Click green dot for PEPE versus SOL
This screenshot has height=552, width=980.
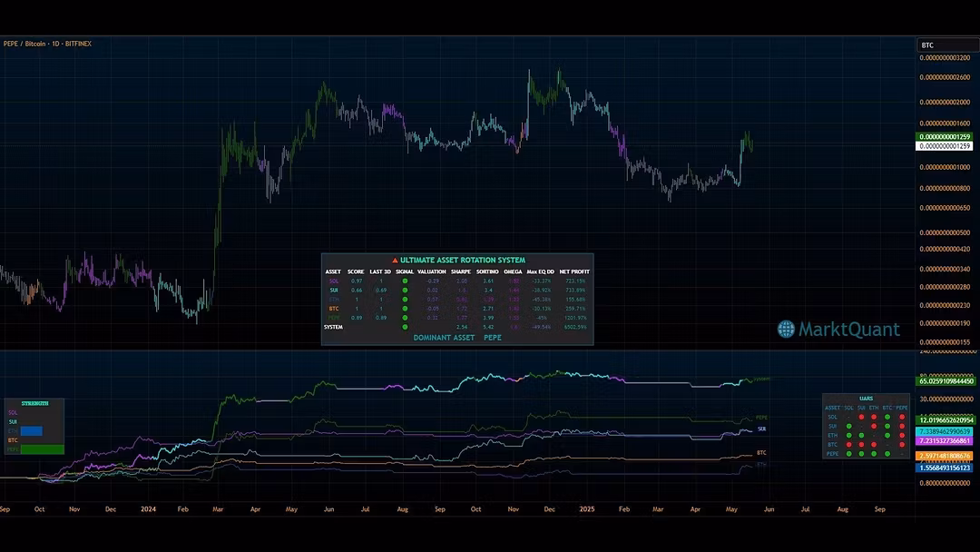[x=848, y=453]
